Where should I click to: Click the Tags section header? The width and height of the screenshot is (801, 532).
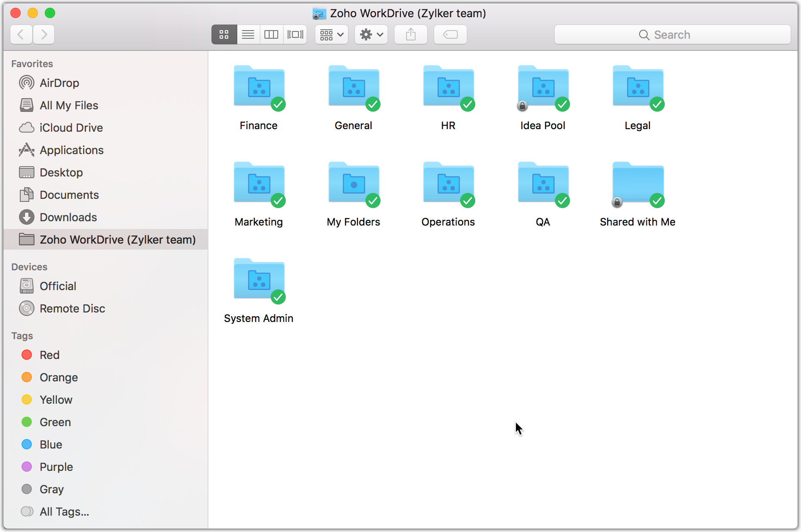pyautogui.click(x=22, y=336)
